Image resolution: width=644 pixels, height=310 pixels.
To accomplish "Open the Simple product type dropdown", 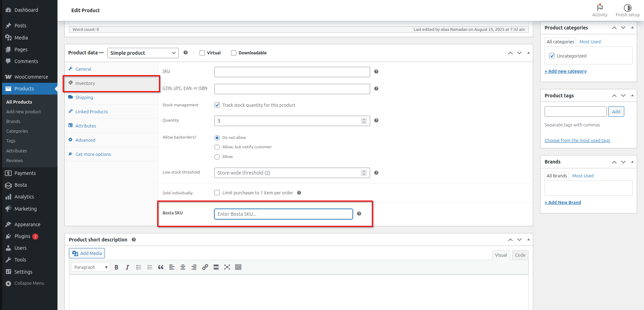I will (x=143, y=53).
